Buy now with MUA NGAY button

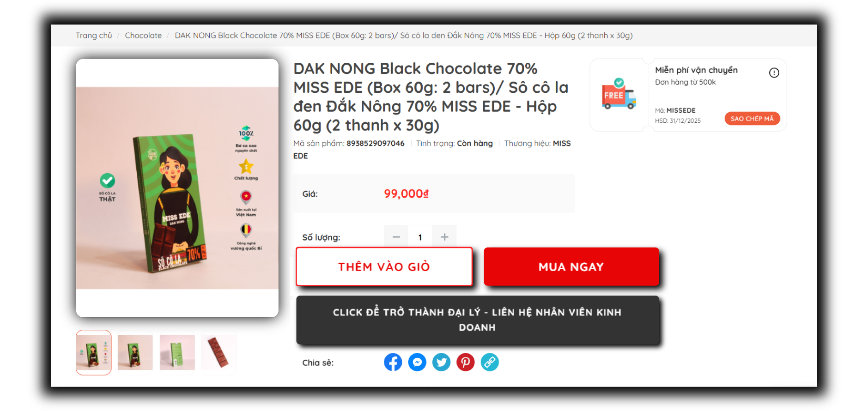[571, 266]
